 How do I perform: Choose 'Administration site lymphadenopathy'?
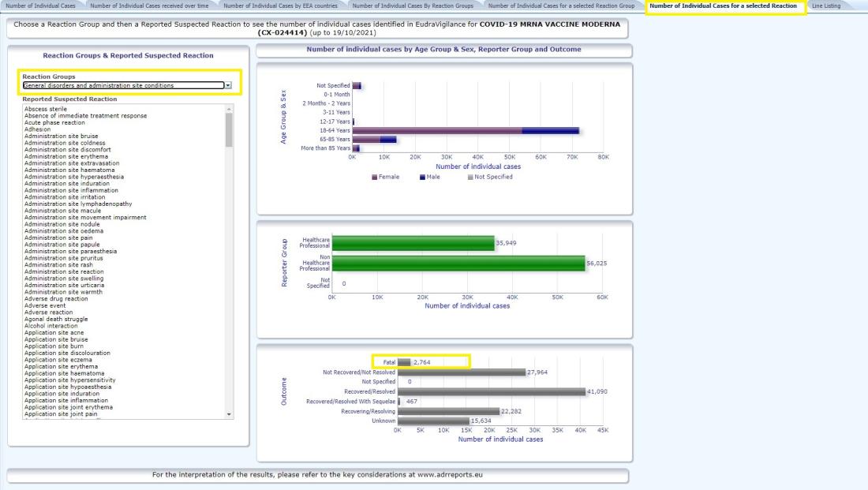(x=78, y=204)
